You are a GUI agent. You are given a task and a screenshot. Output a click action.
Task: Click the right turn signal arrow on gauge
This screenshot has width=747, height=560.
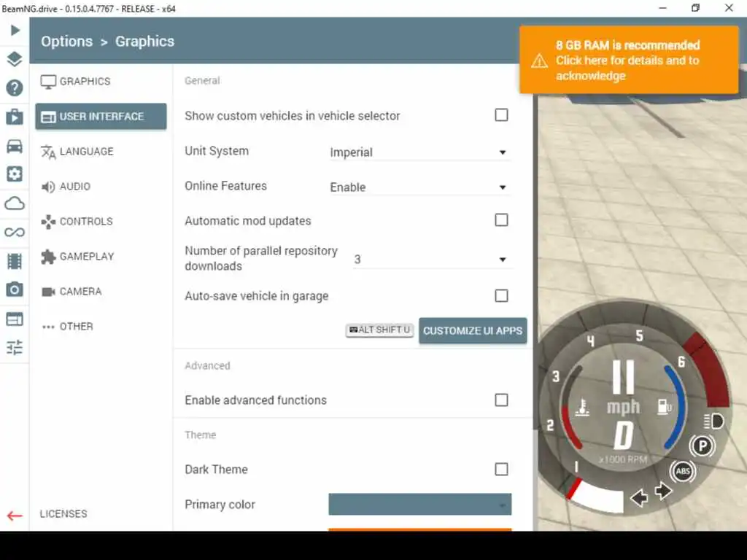point(662,491)
